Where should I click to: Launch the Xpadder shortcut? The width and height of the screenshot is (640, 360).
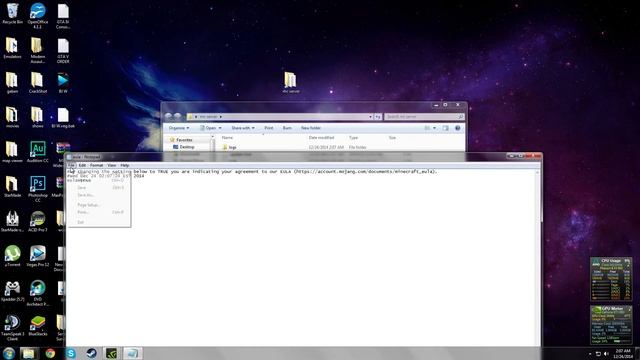12,291
